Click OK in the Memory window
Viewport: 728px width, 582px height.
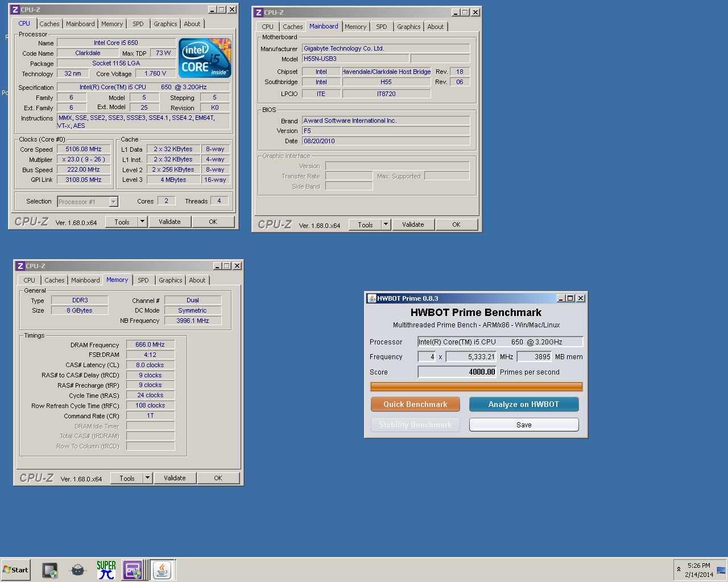coord(218,478)
